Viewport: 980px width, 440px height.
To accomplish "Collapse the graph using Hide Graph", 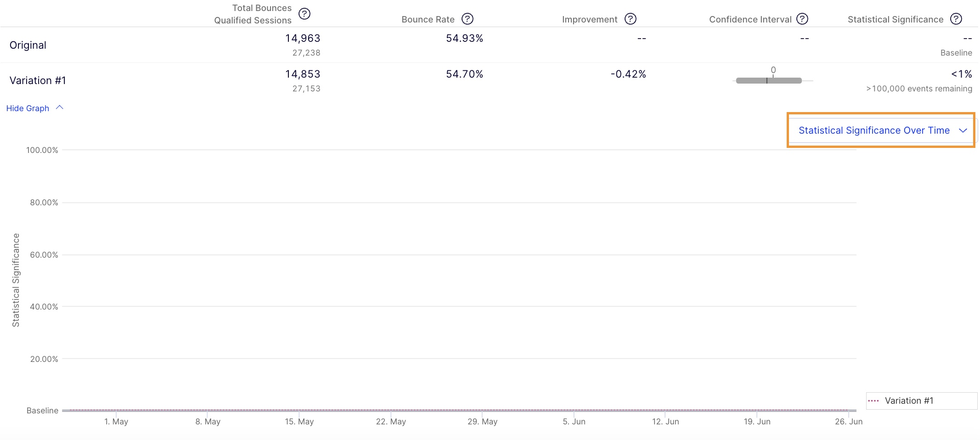I will click(28, 108).
